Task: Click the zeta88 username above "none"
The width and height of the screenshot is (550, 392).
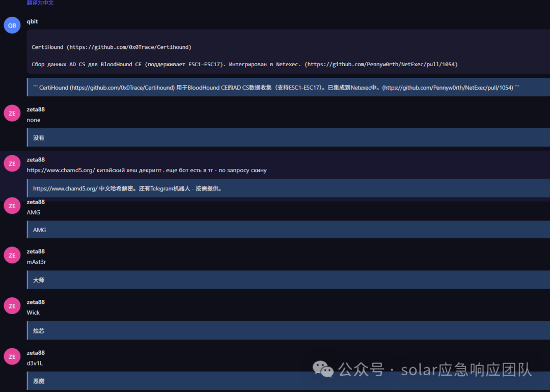Action: [x=36, y=109]
